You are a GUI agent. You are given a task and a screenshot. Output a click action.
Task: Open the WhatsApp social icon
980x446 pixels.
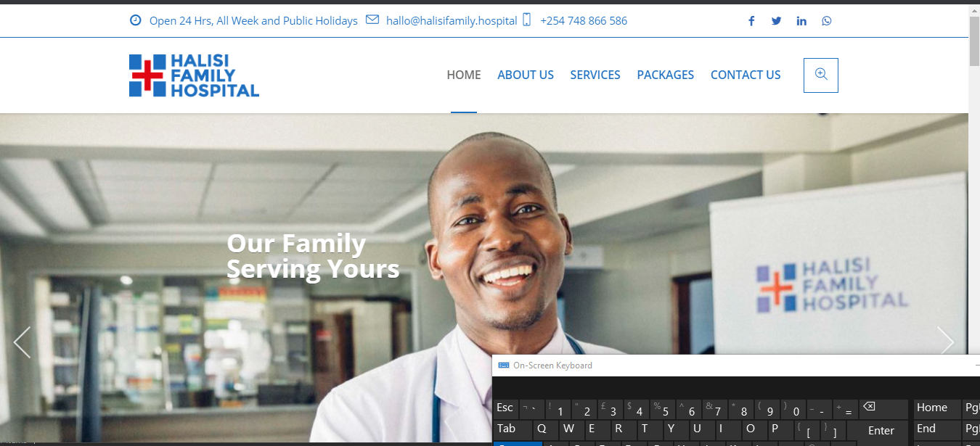(827, 21)
